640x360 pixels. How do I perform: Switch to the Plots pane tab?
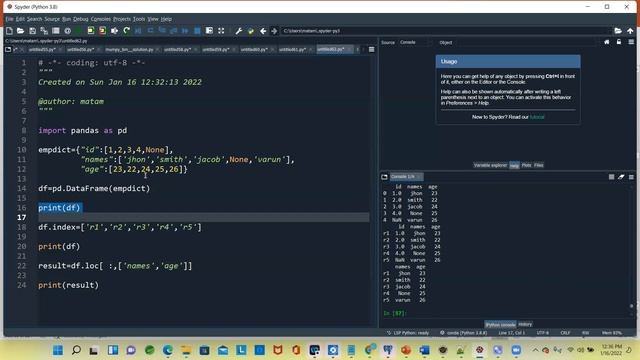pos(527,165)
